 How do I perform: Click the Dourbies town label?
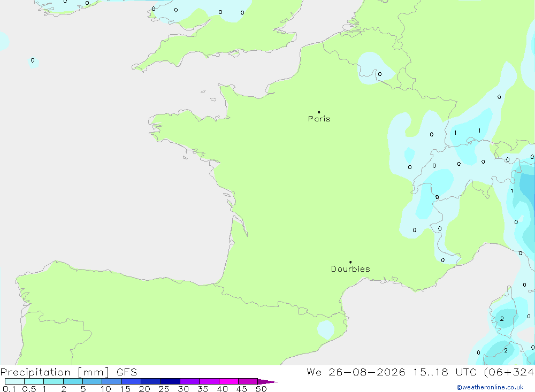pyautogui.click(x=350, y=269)
